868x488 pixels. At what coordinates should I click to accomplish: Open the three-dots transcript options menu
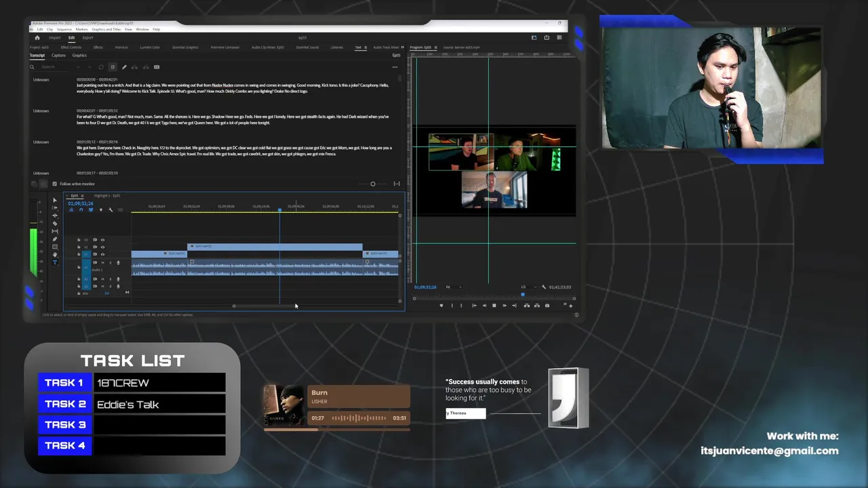(x=395, y=67)
